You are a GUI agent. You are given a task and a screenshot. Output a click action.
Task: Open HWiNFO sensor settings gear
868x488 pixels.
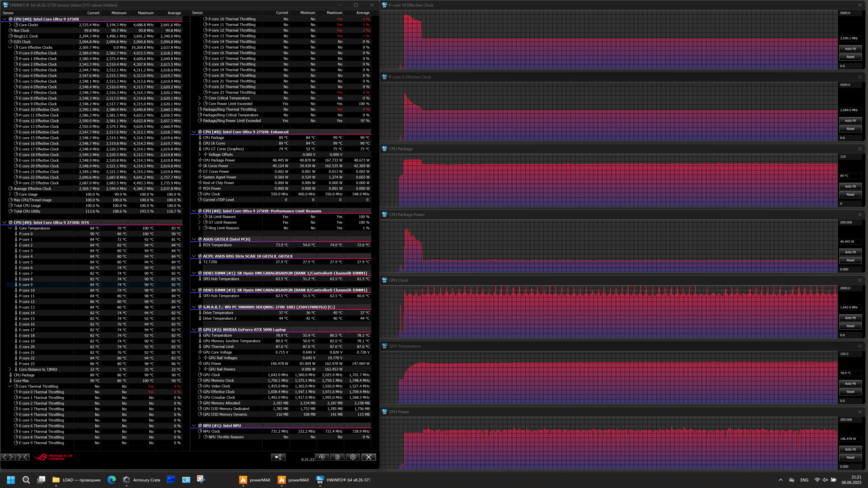(x=353, y=457)
